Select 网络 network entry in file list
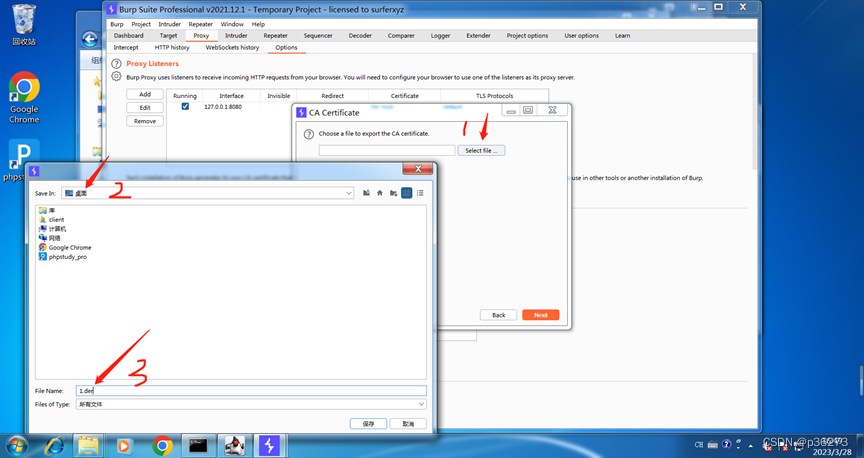Screen dimensions: 864x458 point(50,238)
